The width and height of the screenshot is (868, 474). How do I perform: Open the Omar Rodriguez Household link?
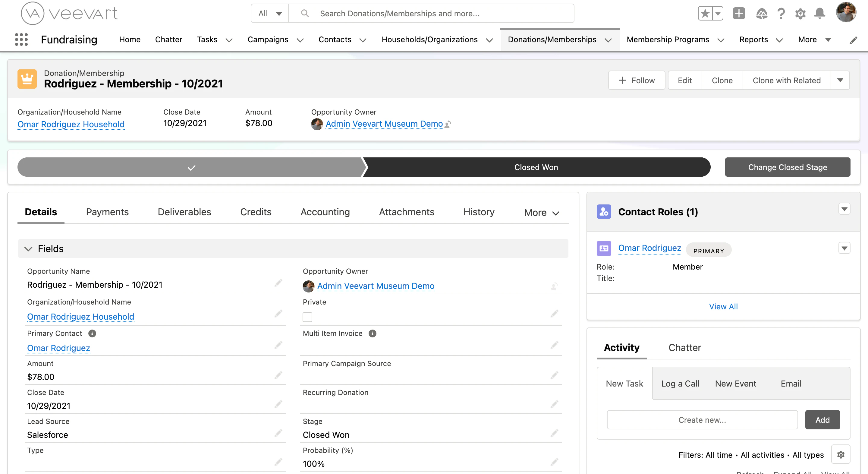coord(71,124)
